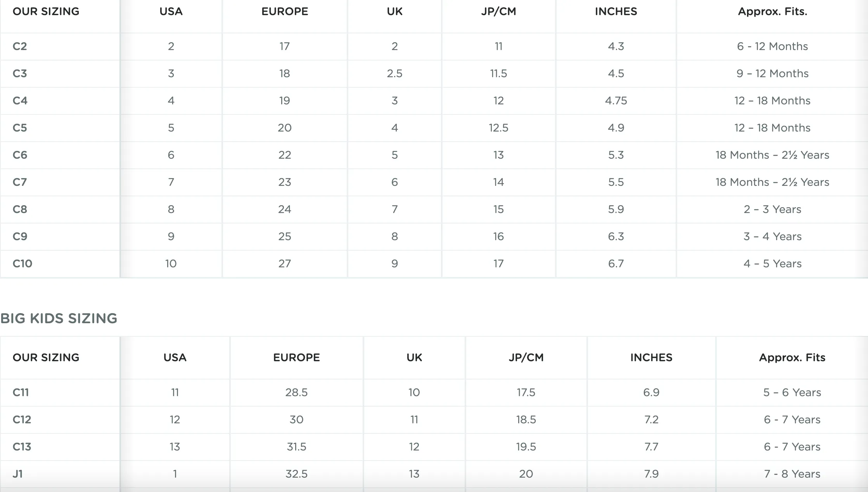Select the JP/CM header in Big Kids table

click(x=526, y=358)
